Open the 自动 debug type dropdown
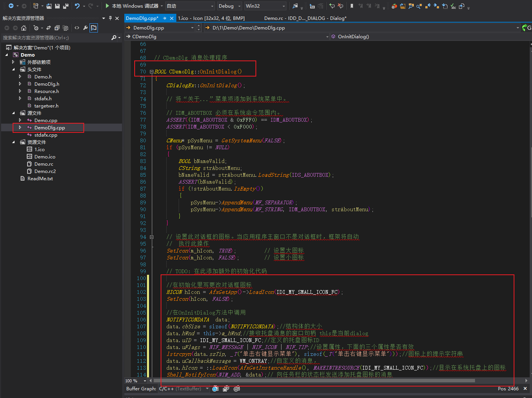Screen dimensions: 532x398 coord(190,6)
